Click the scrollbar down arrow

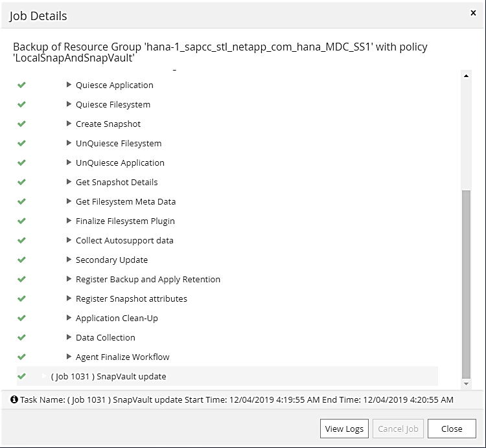click(x=466, y=385)
